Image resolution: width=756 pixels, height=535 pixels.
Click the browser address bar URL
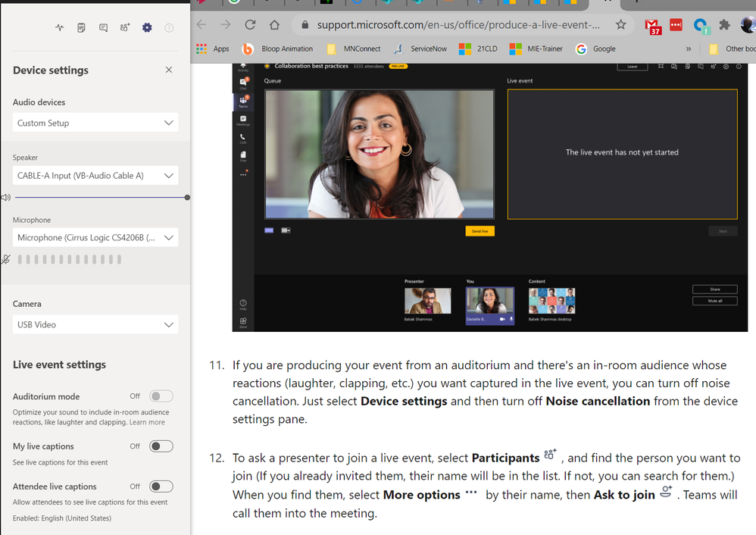pyautogui.click(x=458, y=24)
